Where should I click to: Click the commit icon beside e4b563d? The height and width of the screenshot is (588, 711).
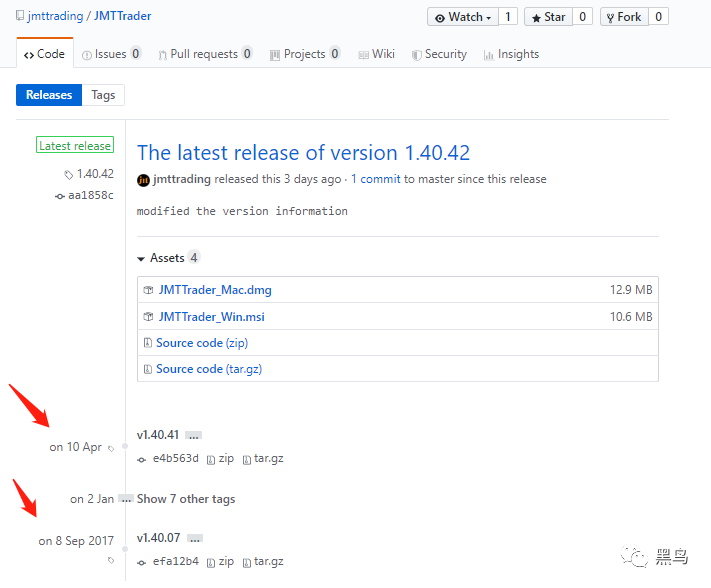pyautogui.click(x=141, y=460)
